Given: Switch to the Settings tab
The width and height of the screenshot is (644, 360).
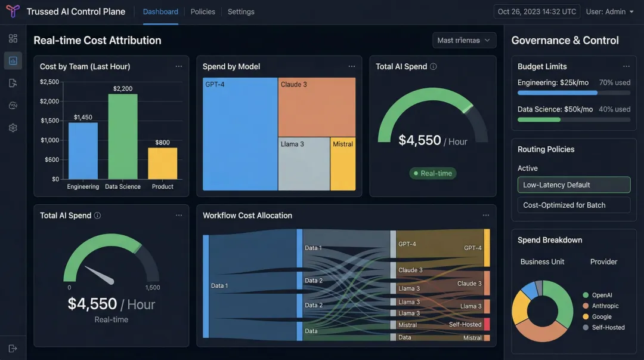Looking at the screenshot, I should (241, 11).
